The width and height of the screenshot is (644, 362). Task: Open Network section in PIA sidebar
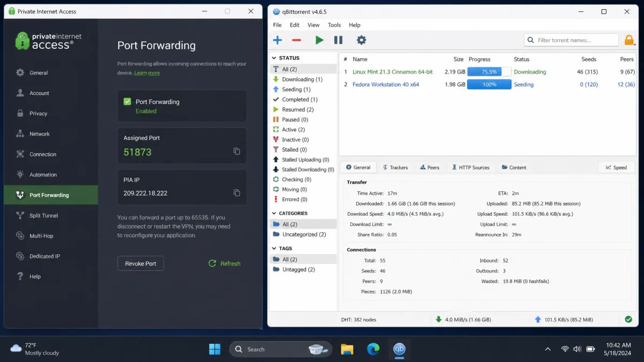[x=51, y=134]
